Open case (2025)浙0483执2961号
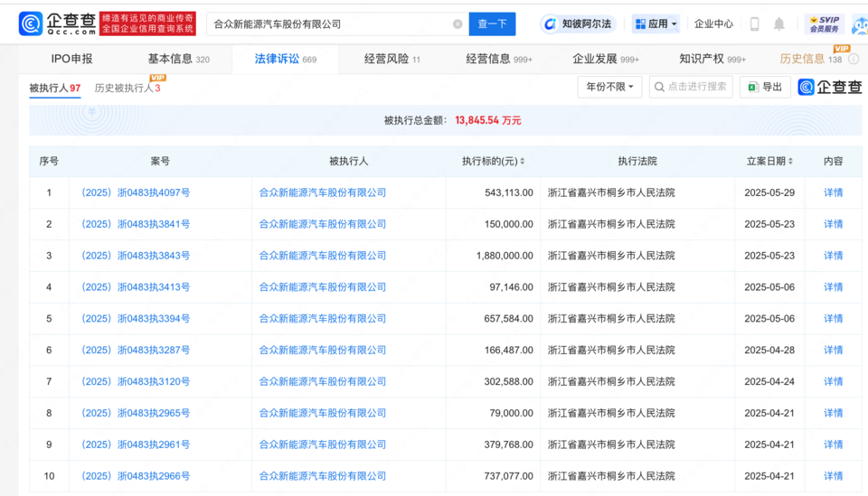The width and height of the screenshot is (868, 496). coord(136,445)
